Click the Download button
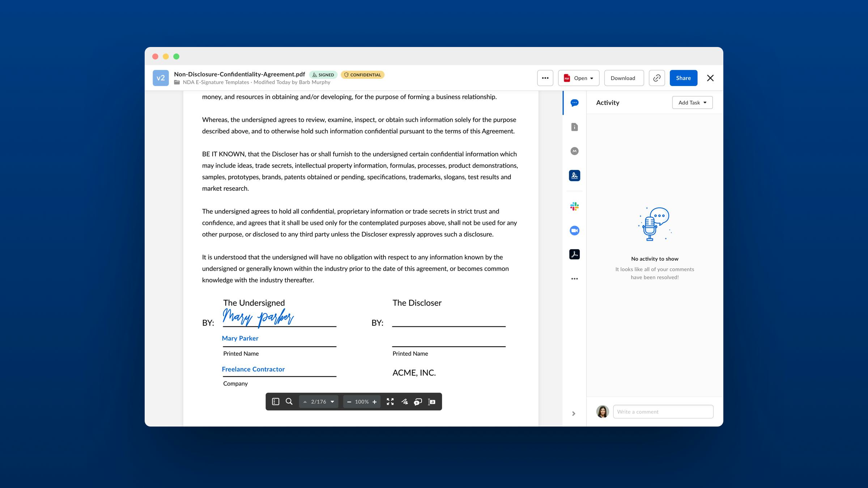The width and height of the screenshot is (868, 488). pyautogui.click(x=624, y=78)
